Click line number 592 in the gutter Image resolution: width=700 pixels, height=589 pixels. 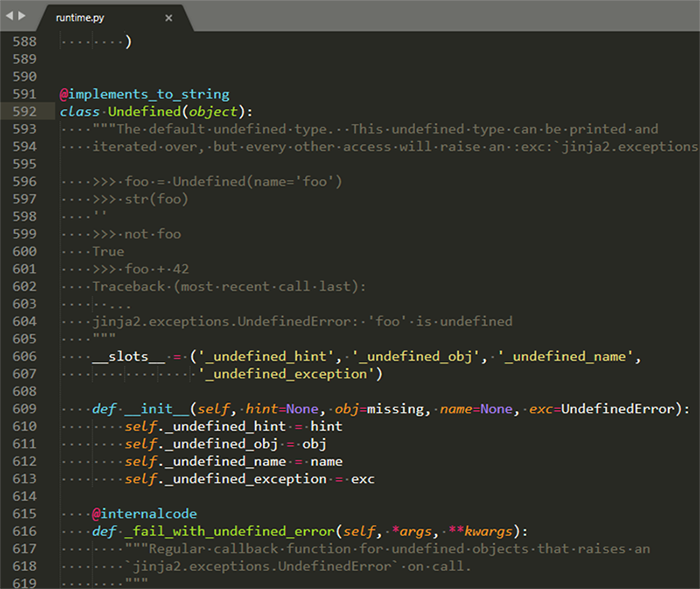(x=25, y=111)
